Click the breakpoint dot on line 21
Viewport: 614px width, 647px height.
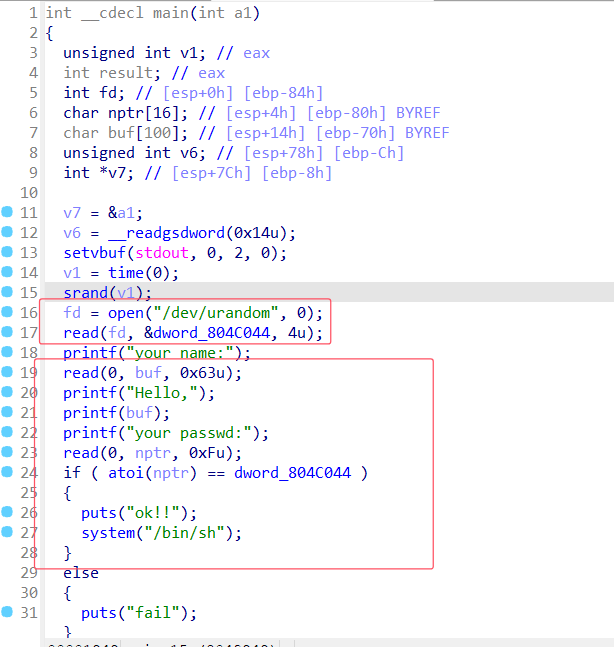tap(8, 413)
